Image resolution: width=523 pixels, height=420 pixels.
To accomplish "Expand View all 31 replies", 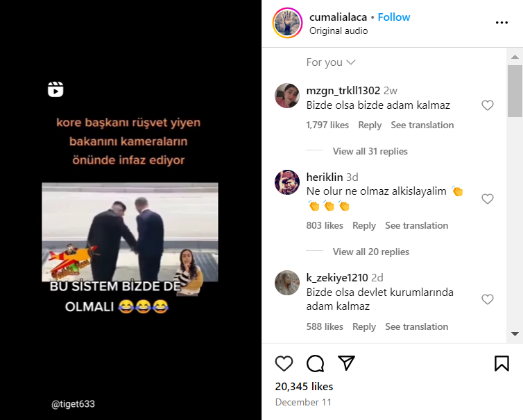I will click(370, 151).
